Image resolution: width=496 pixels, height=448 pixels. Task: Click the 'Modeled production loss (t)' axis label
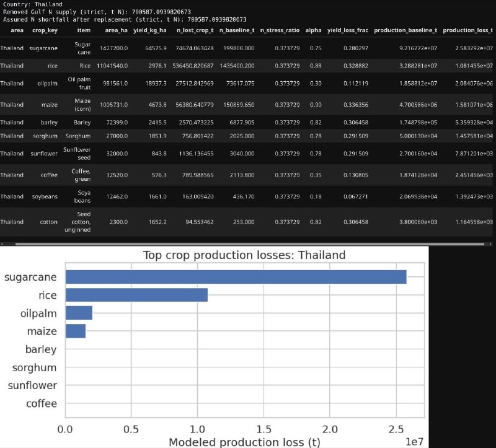(x=237, y=442)
